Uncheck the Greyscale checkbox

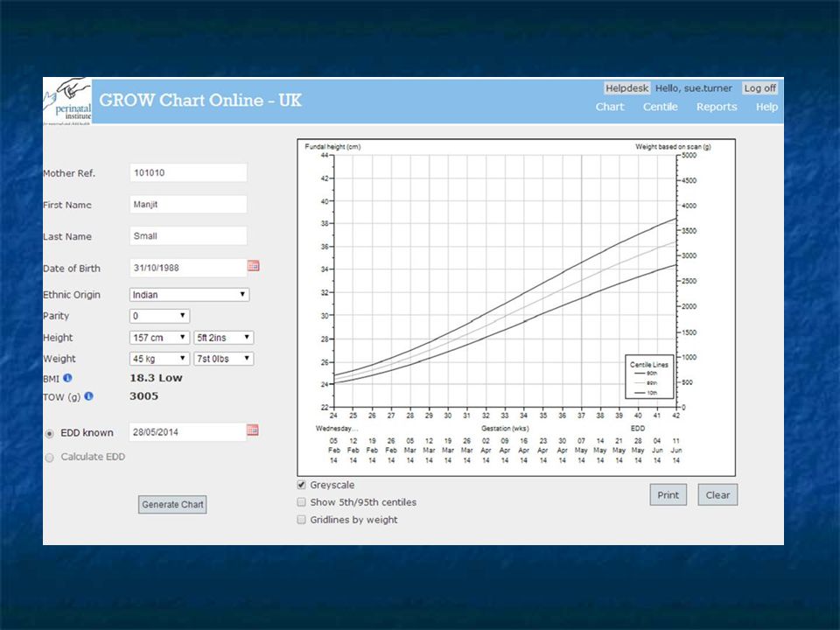tap(302, 485)
